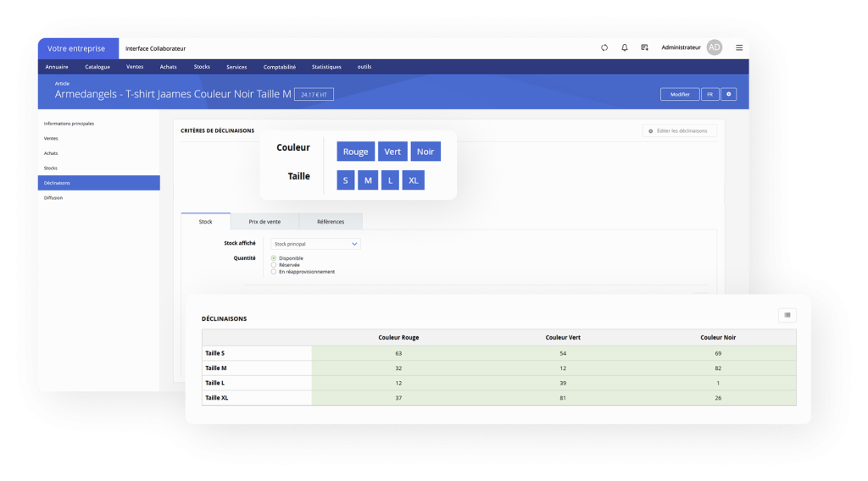Open the Catalogue menu

point(97,67)
